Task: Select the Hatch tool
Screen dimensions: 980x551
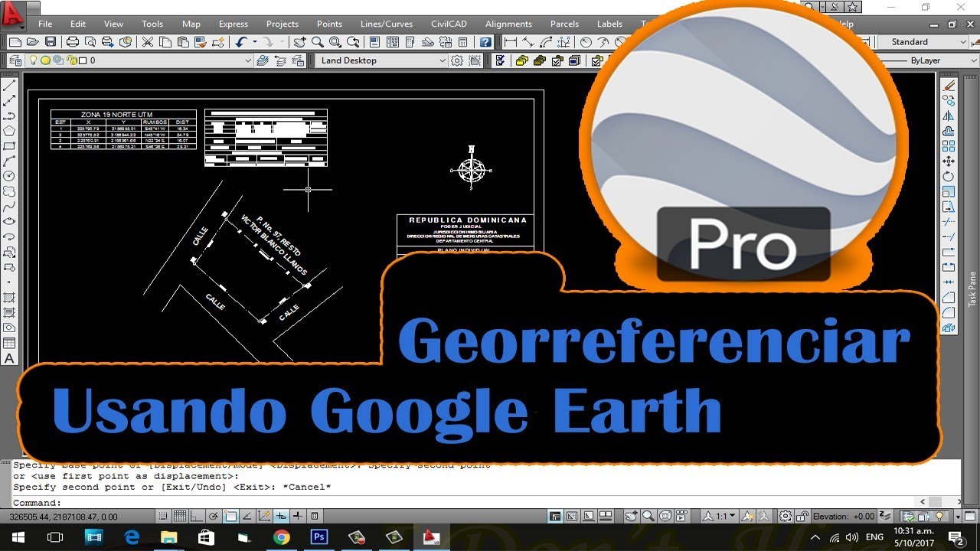Action: coord(9,298)
